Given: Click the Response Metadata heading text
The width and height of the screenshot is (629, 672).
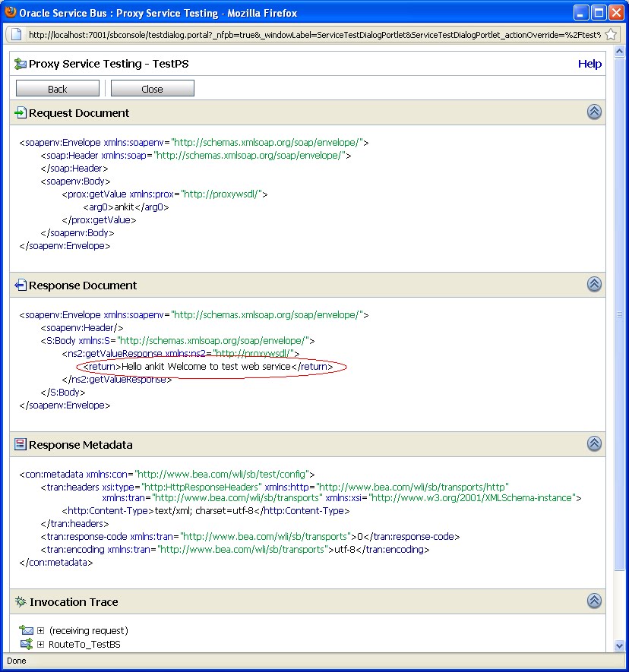Looking at the screenshot, I should coord(81,445).
